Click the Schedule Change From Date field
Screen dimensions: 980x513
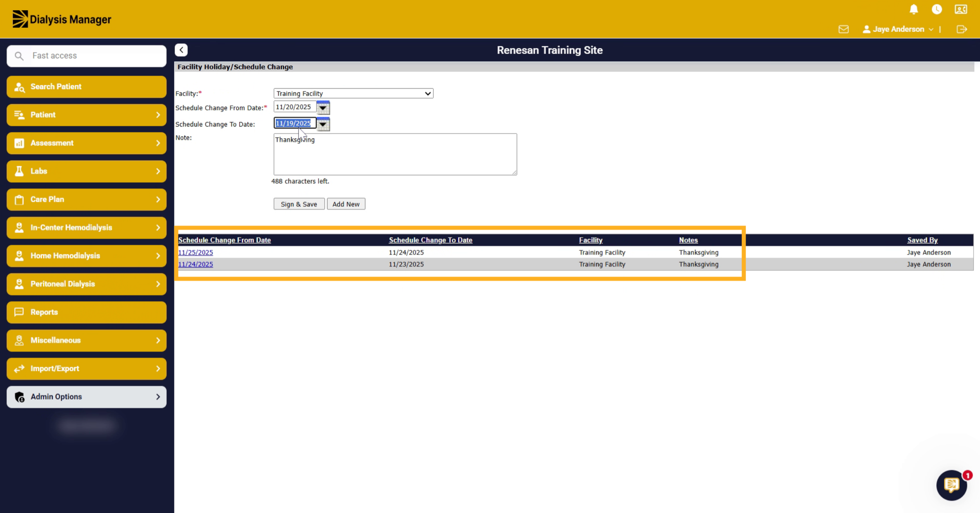click(x=295, y=107)
